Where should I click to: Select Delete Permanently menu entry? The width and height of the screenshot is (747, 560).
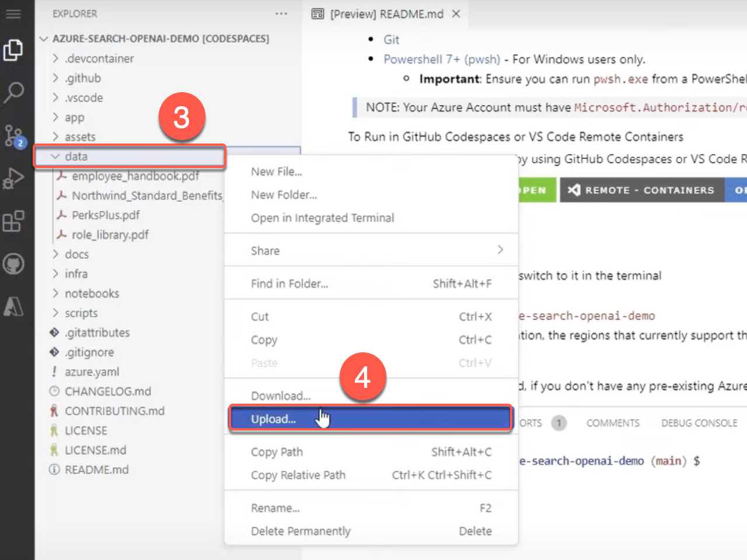coord(371,531)
